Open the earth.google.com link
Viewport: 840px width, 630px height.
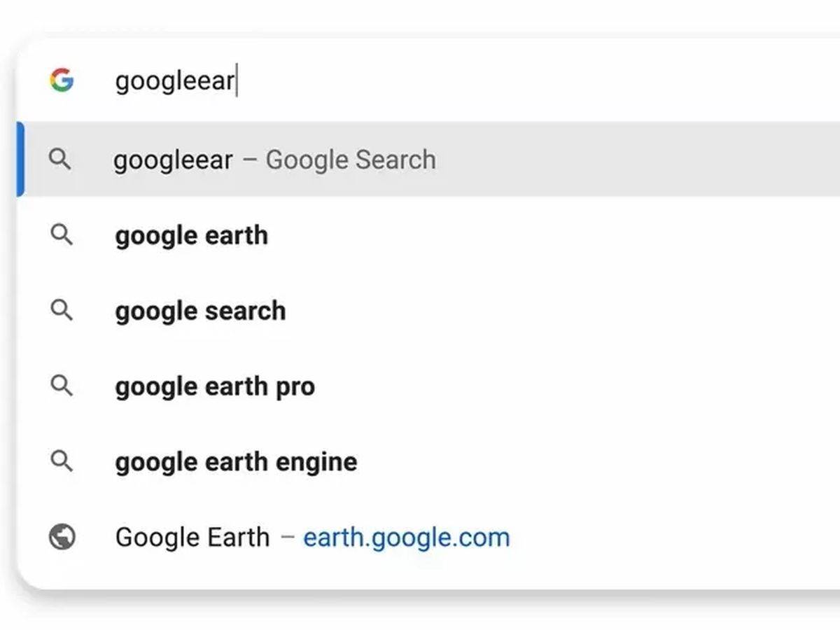pyautogui.click(x=405, y=537)
